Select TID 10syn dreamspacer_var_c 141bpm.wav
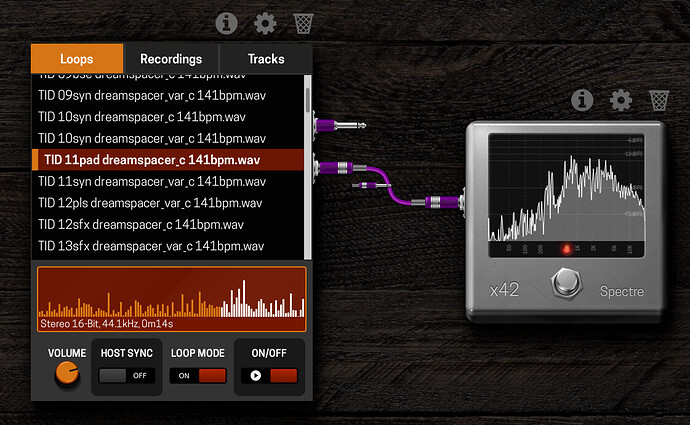Screen dimensions: 690x425 pyautogui.click(x=168, y=139)
